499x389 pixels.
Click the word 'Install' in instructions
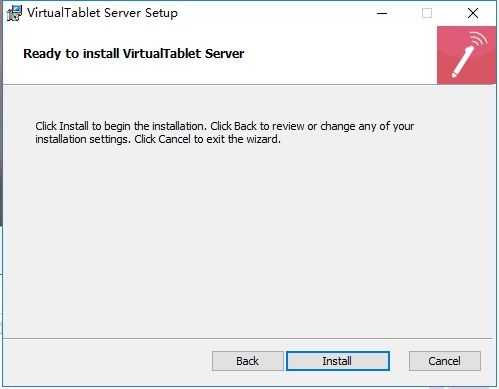pyautogui.click(x=74, y=126)
